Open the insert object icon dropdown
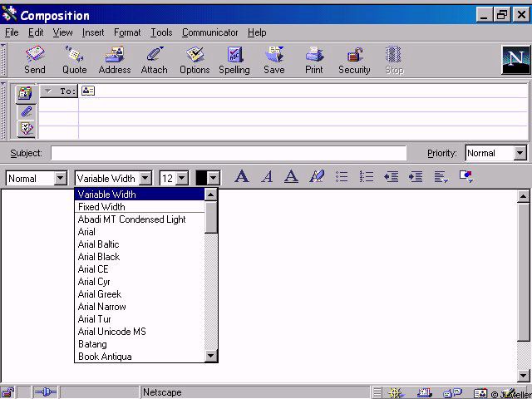The image size is (532, 399). pyautogui.click(x=466, y=177)
